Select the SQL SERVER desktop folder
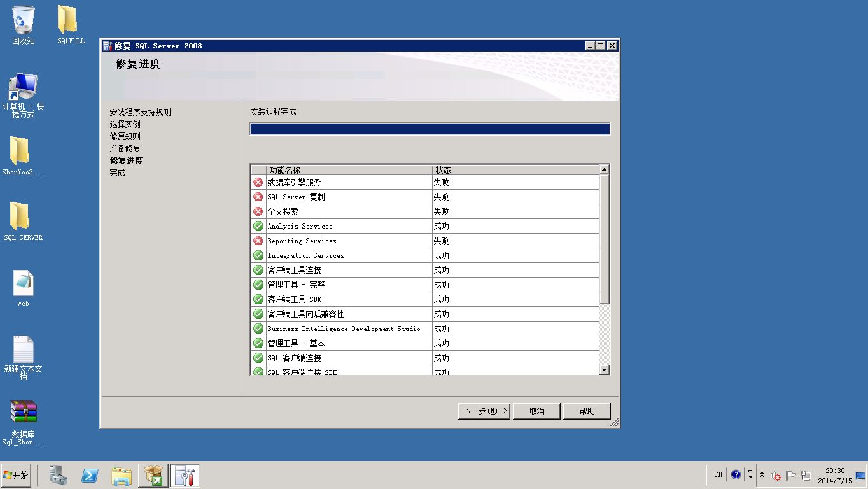Screen dimensions: 868x489 [x=22, y=222]
